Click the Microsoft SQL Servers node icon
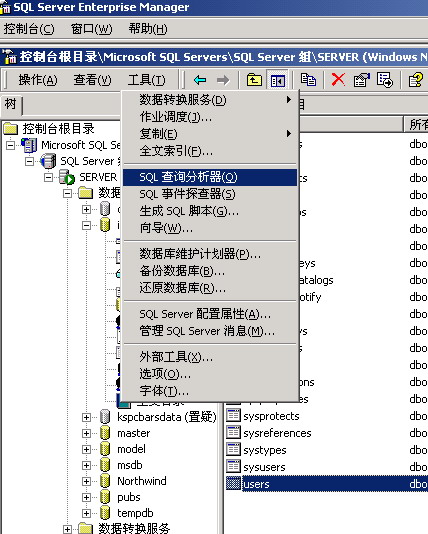 tap(29, 145)
